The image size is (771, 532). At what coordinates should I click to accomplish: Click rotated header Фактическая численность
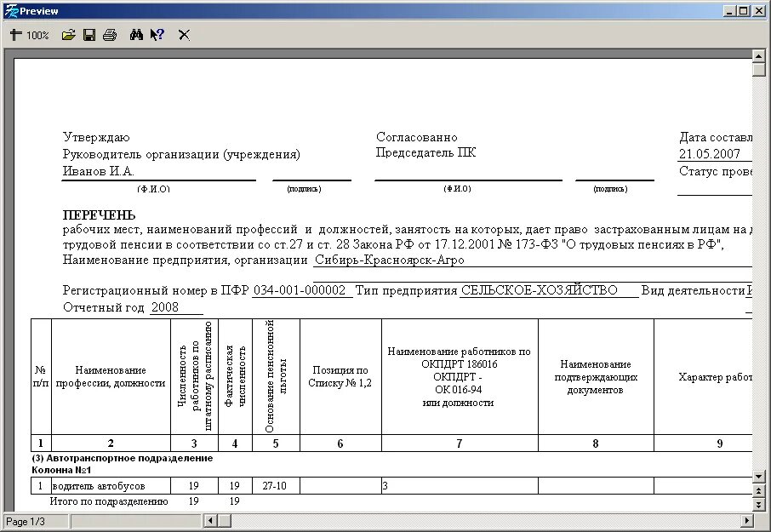(235, 376)
